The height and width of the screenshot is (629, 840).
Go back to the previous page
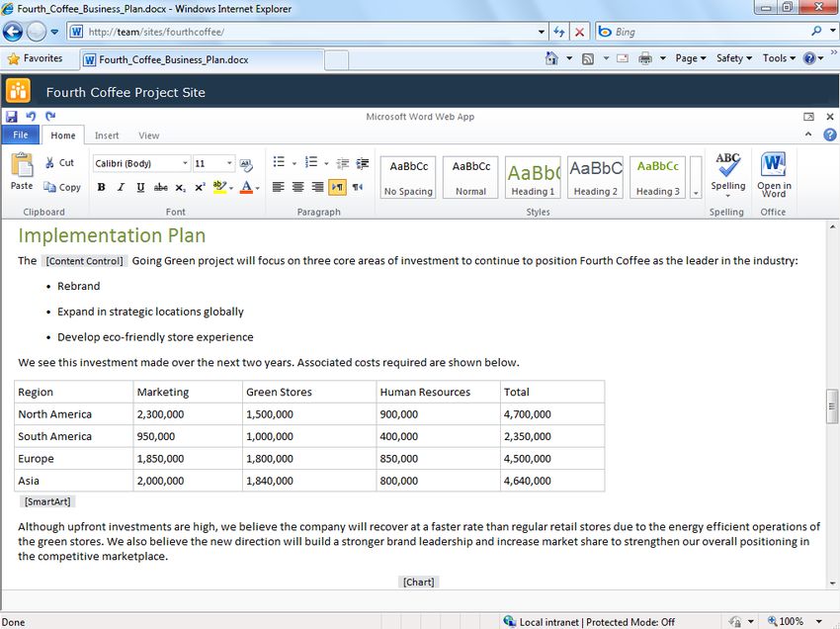[13, 32]
